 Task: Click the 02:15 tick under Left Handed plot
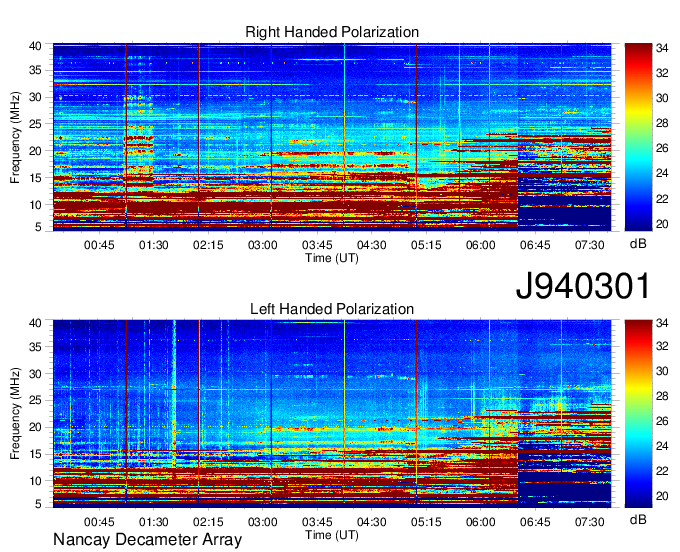click(208, 522)
